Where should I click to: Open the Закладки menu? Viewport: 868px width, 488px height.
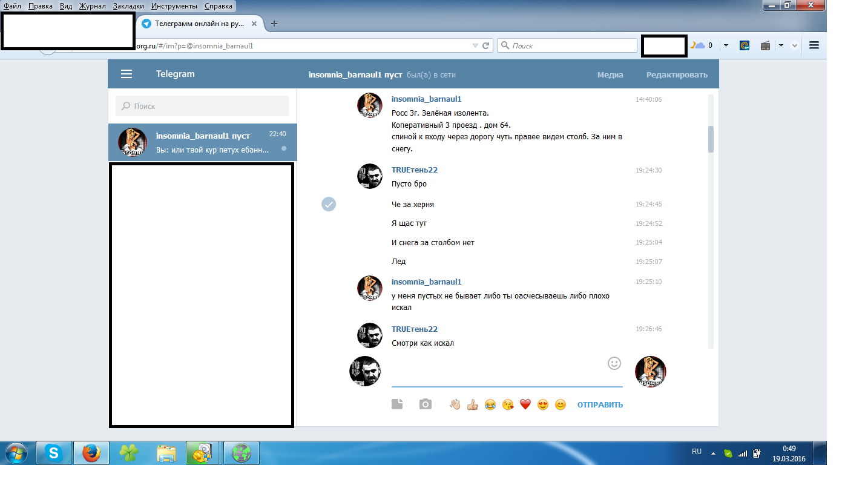pyautogui.click(x=128, y=5)
